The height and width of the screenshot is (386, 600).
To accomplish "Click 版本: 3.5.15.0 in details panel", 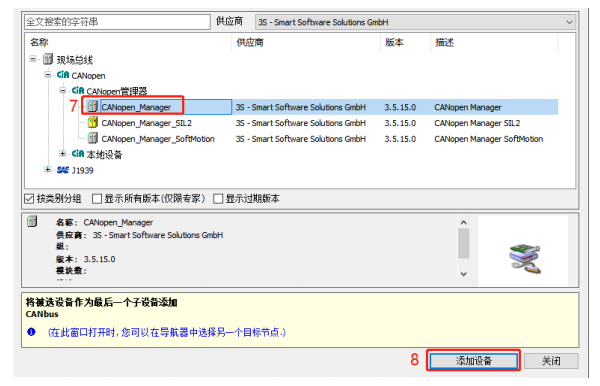I will 85,259.
